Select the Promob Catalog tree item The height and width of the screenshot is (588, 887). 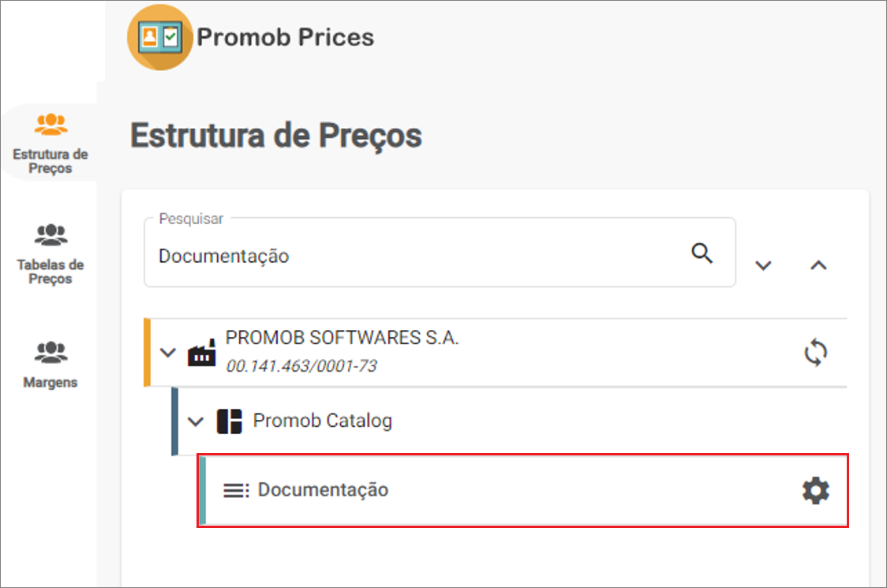[509, 421]
